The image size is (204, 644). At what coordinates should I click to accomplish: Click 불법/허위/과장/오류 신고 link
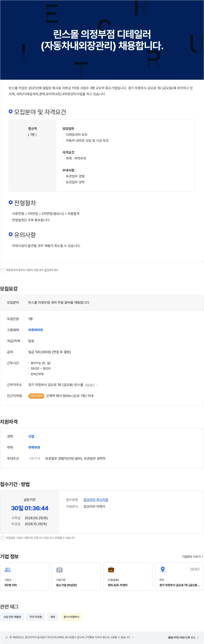(181, 637)
